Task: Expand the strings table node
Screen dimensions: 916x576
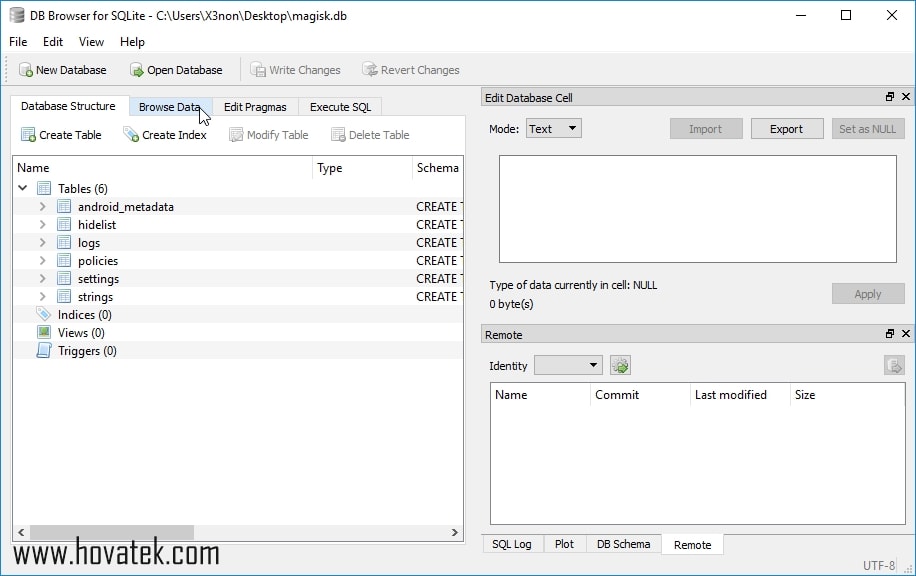Action: point(42,297)
